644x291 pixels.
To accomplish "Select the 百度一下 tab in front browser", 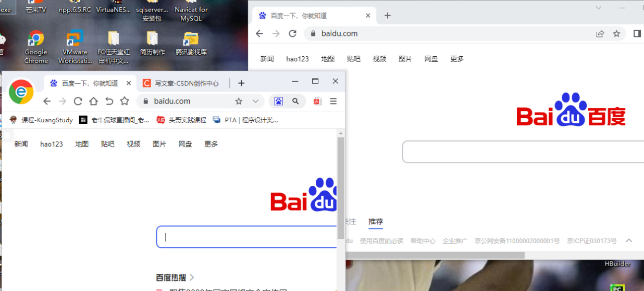I will (90, 83).
